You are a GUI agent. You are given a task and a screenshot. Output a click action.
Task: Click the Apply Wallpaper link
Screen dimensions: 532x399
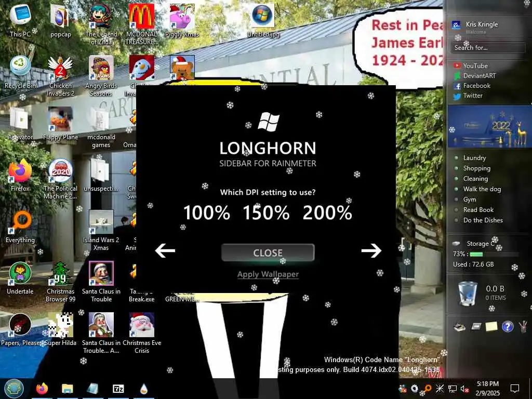tap(268, 274)
